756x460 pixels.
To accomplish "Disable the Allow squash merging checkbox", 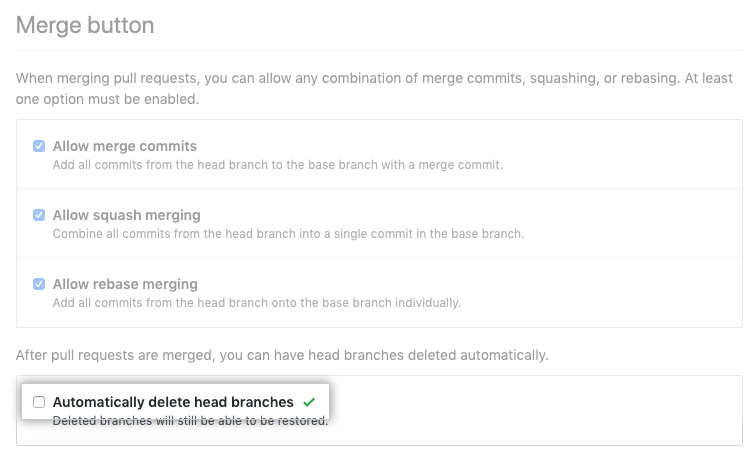I will 39,215.
